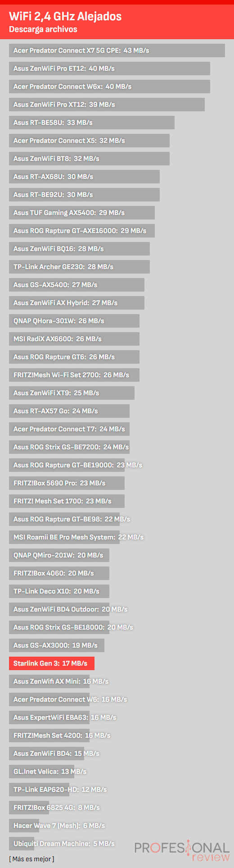Select the TP-Link Deco X10 bar

click(59, 591)
